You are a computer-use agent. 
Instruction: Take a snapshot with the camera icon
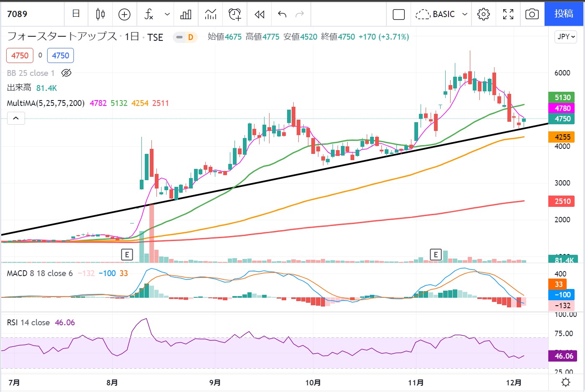pyautogui.click(x=532, y=14)
